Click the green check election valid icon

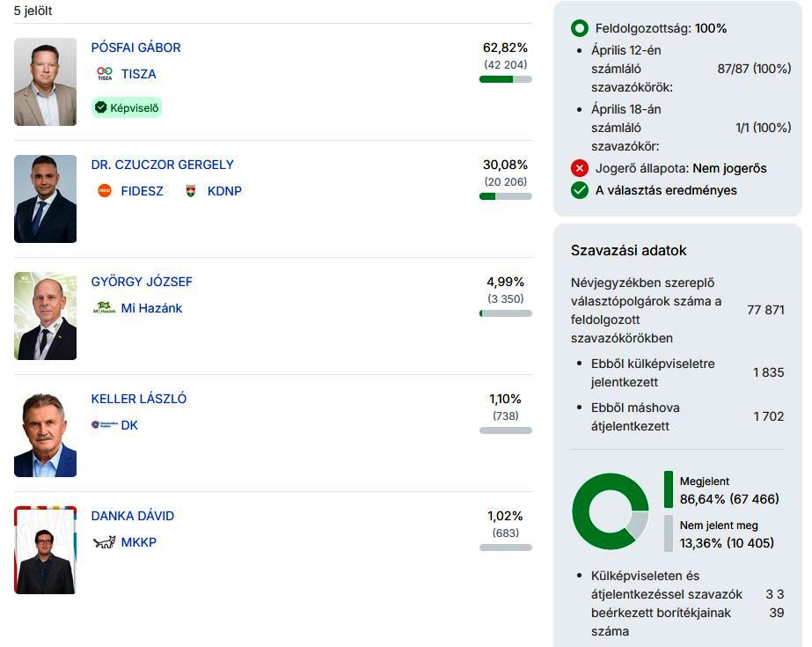tap(579, 190)
